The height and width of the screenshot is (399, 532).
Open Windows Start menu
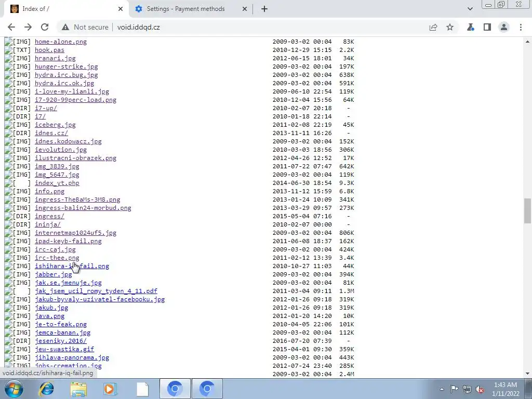[x=14, y=389]
